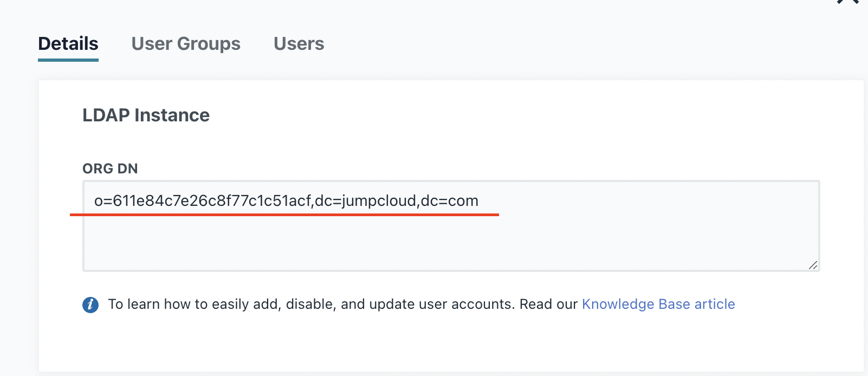Close the panel with the X icon
Viewport: 868px width, 376px height.
click(x=848, y=2)
